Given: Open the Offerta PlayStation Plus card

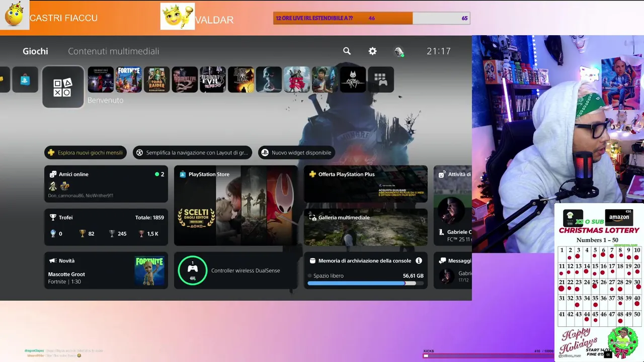Looking at the screenshot, I should point(366,184).
